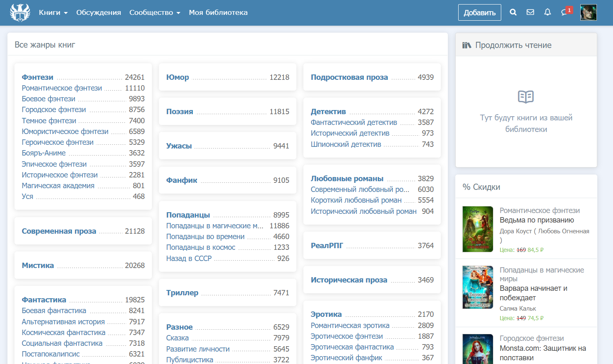Expand the Сообщество dropdown menu
This screenshot has width=613, height=364.
coord(155,12)
